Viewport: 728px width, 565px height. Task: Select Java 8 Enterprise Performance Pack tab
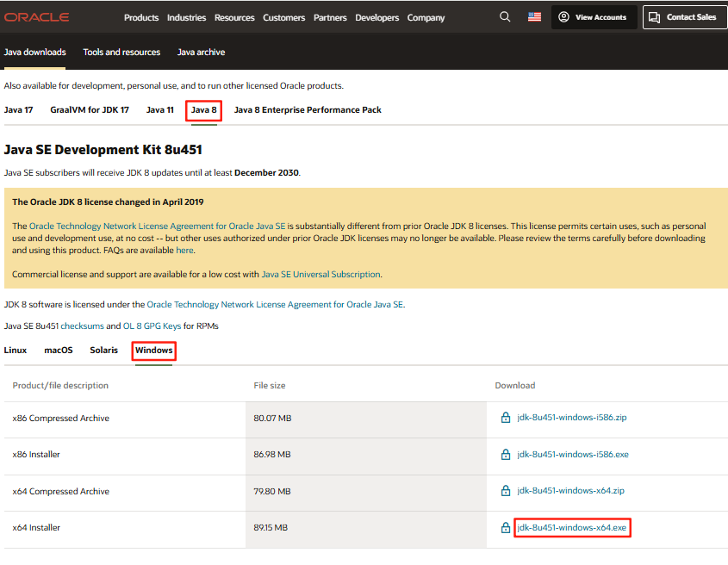(308, 110)
